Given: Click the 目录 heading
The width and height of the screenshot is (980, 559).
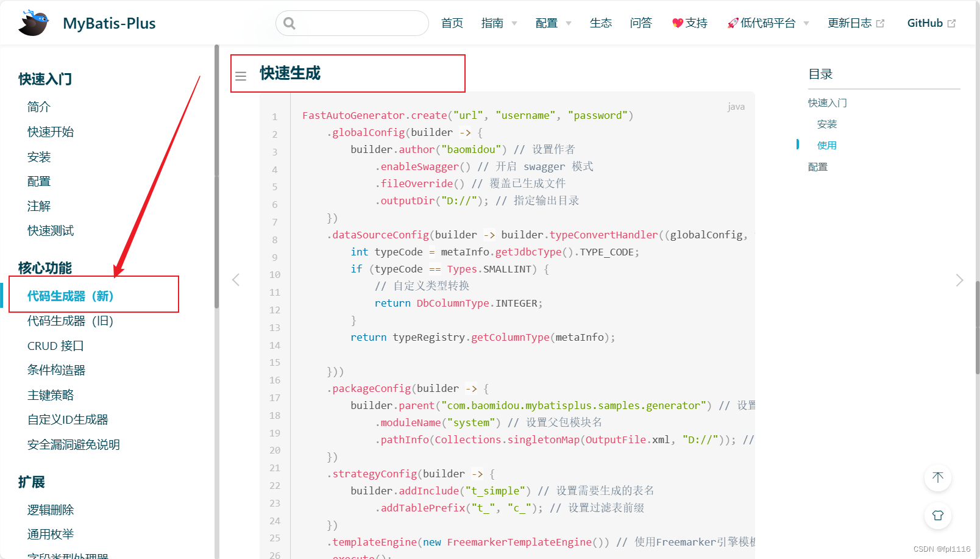Looking at the screenshot, I should 820,74.
